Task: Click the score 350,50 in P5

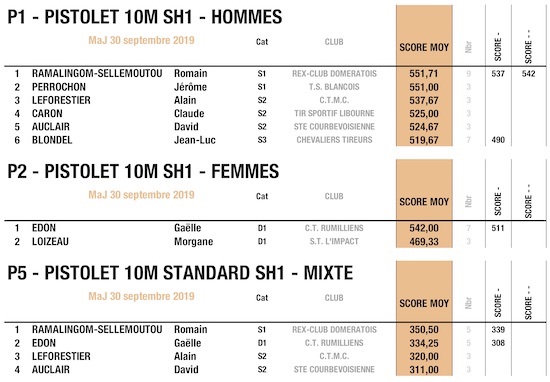Action: click(424, 330)
